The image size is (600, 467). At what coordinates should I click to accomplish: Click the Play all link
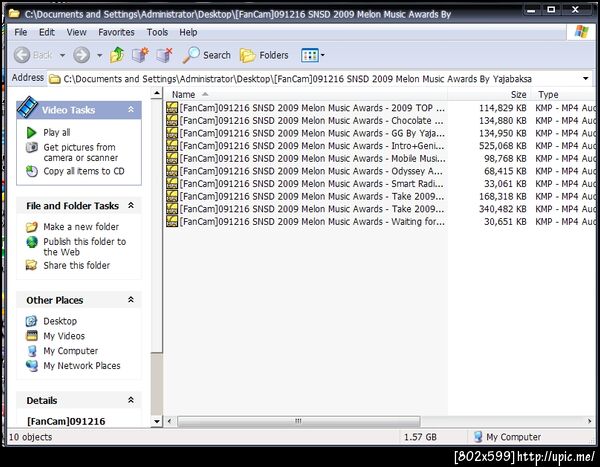click(57, 133)
